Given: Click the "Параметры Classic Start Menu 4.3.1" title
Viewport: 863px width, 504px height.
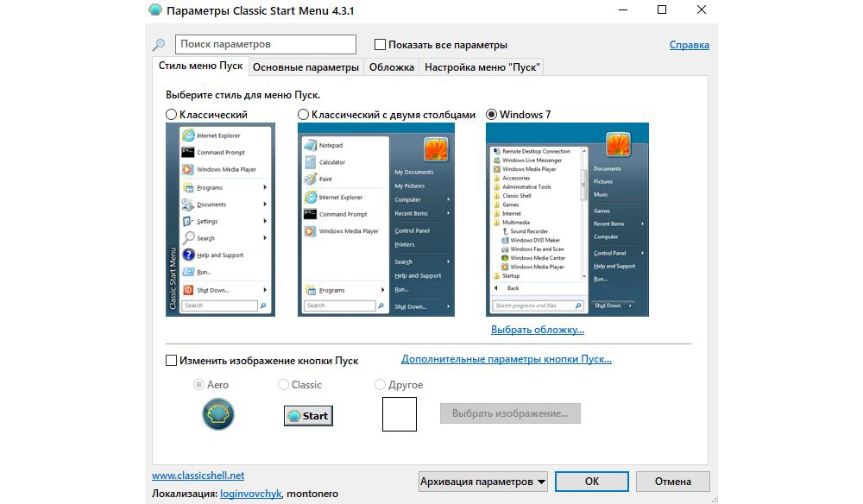Looking at the screenshot, I should click(x=261, y=10).
